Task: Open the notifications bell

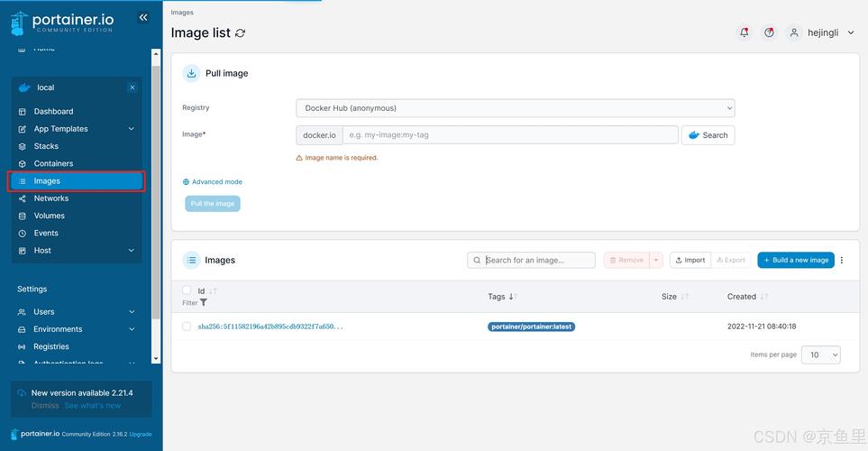Action: (744, 32)
